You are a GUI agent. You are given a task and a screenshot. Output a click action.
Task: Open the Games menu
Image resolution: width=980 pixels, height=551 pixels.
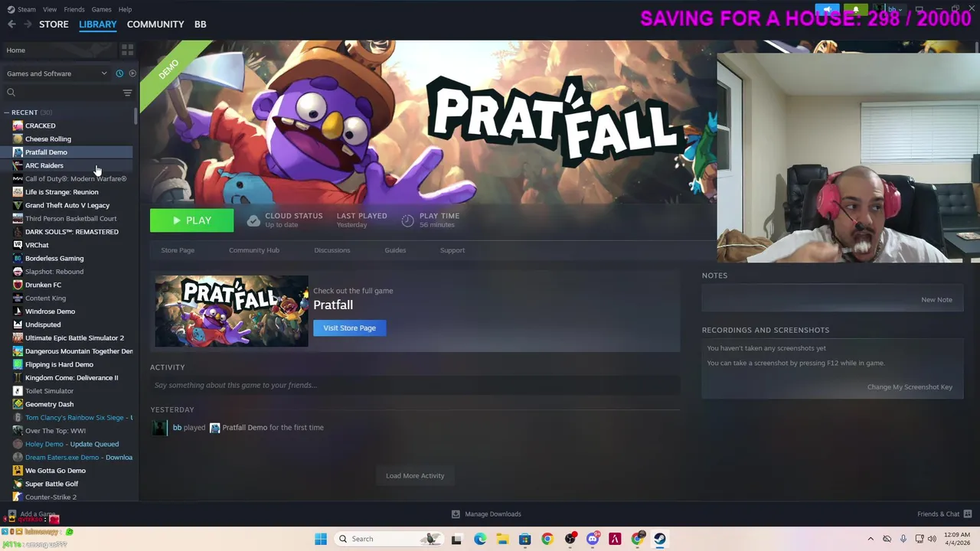(101, 9)
